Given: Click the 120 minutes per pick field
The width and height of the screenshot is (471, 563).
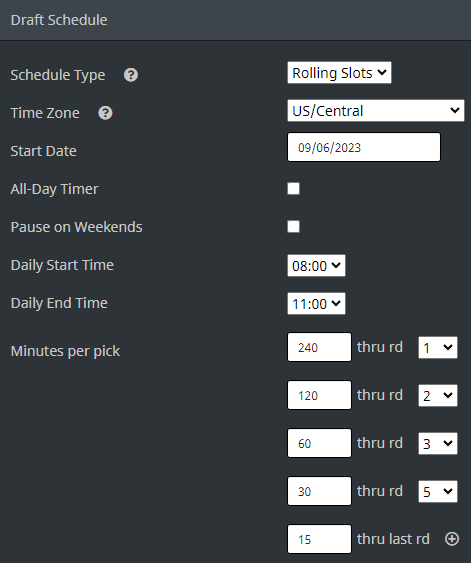Looking at the screenshot, I should point(319,395).
